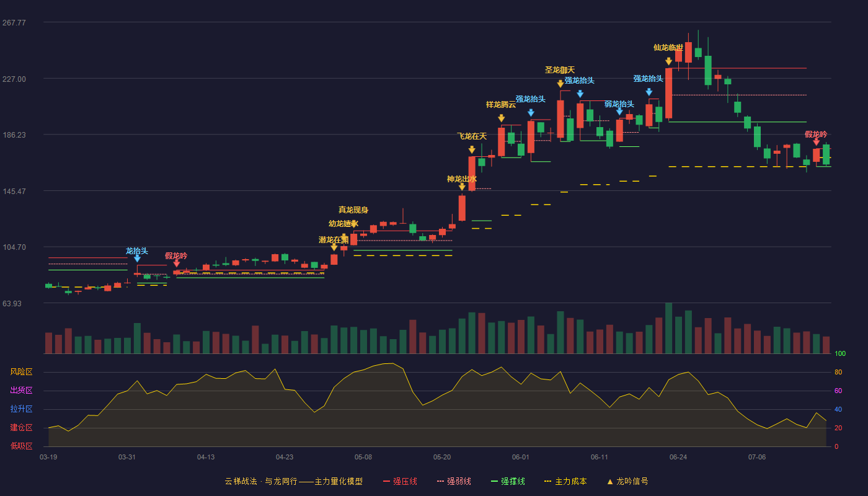The image size is (868, 496).
Task: Click the 建仓区 zone label
Action: click(21, 428)
